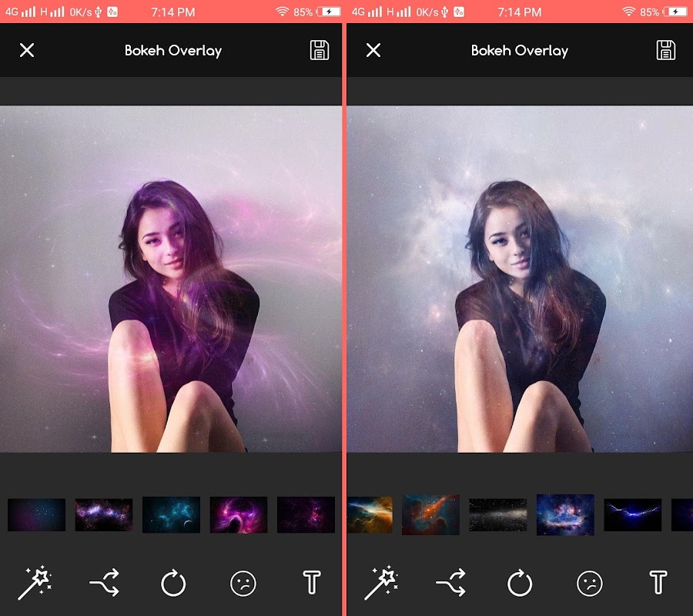The width and height of the screenshot is (693, 616).
Task: Tap the shuffle arrows icon in left screen
Action: coord(104,582)
